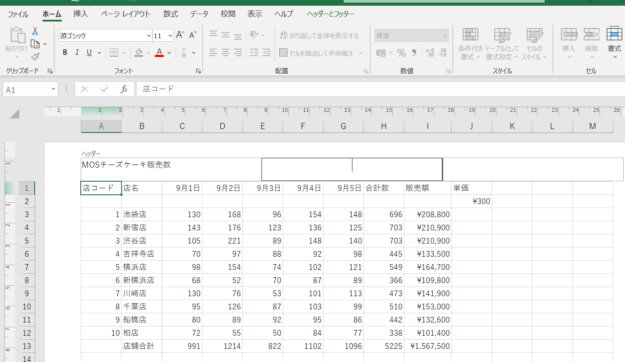The height and width of the screenshot is (362, 625).
Task: Switch to the Data tab
Action: tap(199, 14)
